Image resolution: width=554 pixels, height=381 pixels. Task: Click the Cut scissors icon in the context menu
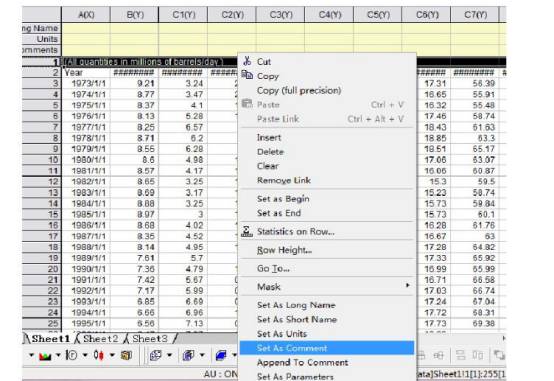(x=247, y=61)
